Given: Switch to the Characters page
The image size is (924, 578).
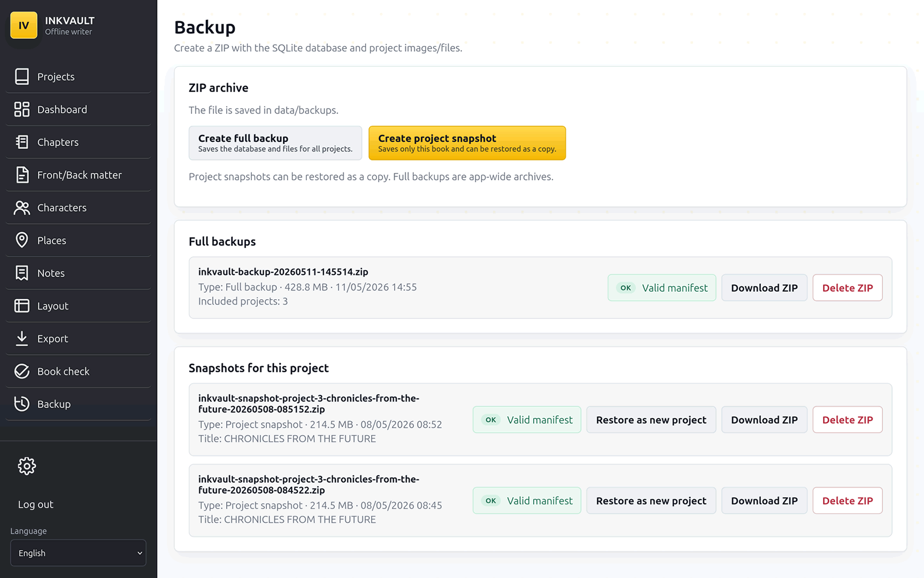Looking at the screenshot, I should 61,208.
